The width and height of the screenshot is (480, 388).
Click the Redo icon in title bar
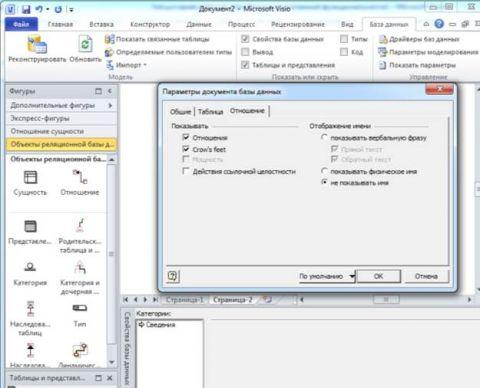[58, 9]
